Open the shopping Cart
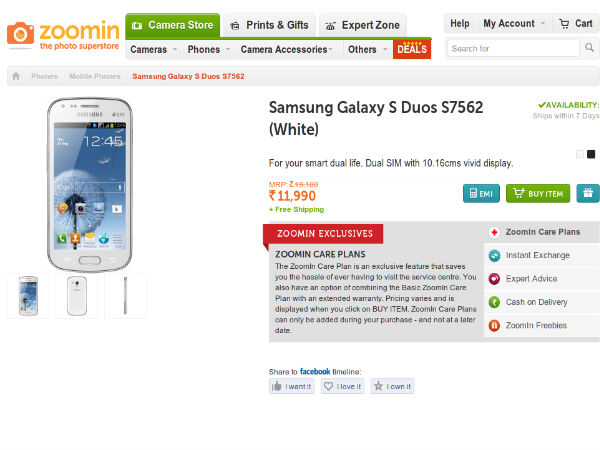600x450 pixels. click(x=577, y=23)
